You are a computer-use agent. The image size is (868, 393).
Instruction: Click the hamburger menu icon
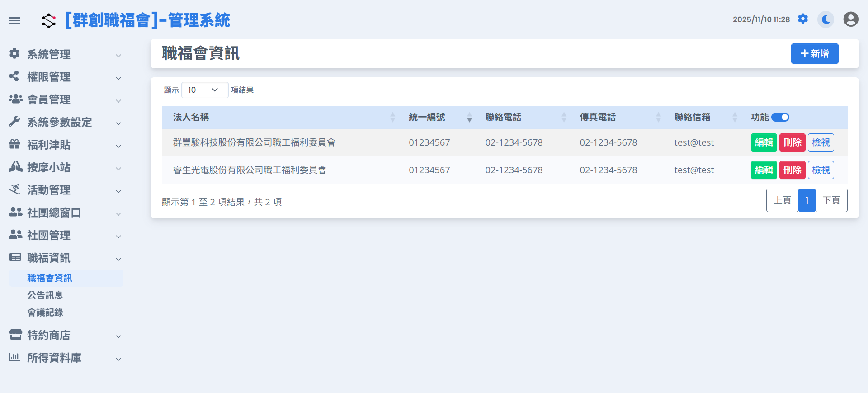[14, 20]
